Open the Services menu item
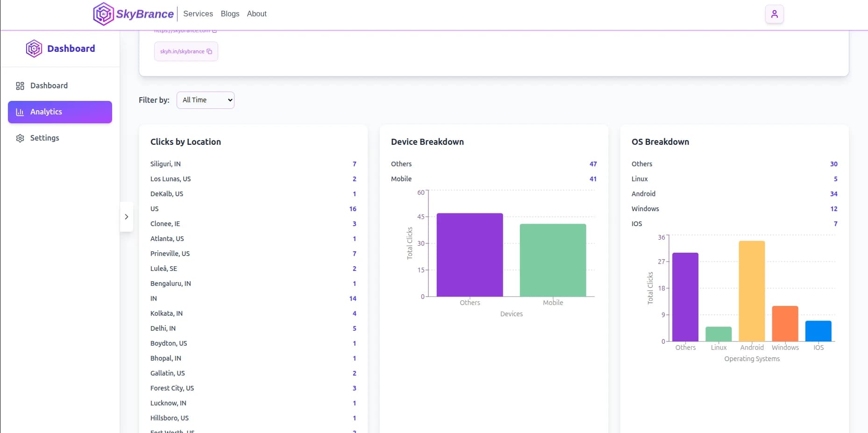The image size is (868, 433). (198, 14)
